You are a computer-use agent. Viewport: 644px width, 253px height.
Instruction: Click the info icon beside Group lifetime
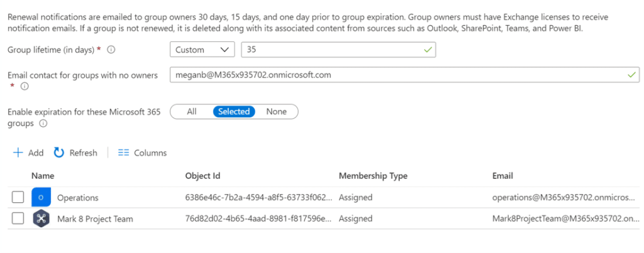(x=111, y=50)
